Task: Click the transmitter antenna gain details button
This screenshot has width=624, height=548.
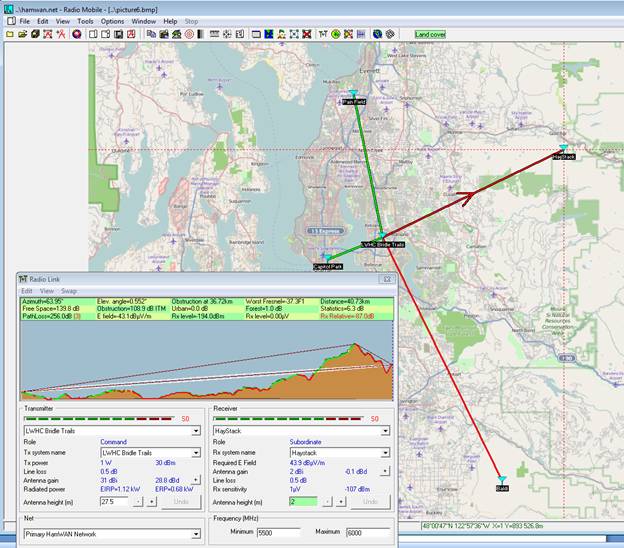Action: pos(195,481)
